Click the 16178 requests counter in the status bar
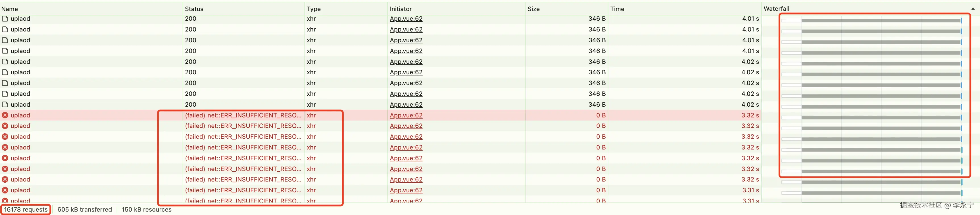This screenshot has height=215, width=980. [x=26, y=209]
